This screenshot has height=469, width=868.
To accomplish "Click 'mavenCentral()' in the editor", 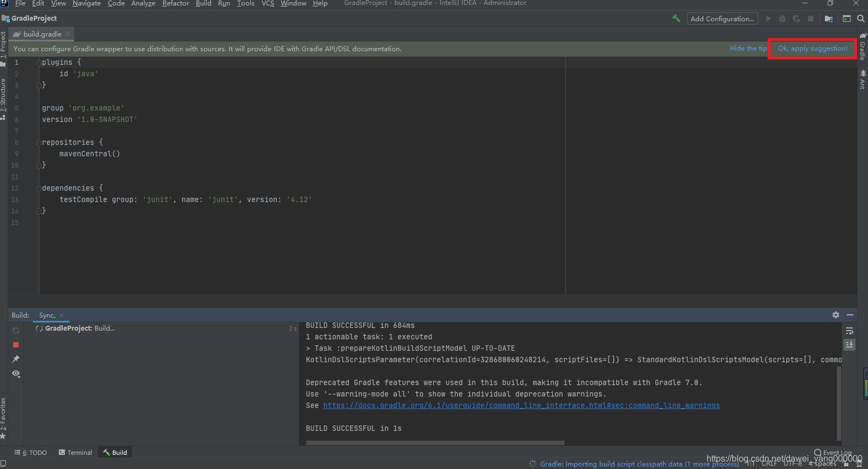I will coord(89,154).
